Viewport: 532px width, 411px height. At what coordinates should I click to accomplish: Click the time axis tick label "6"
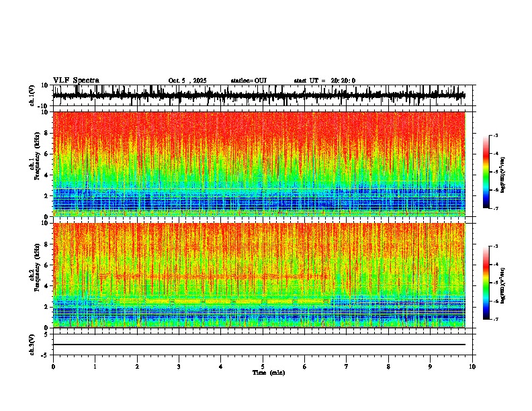pos(305,367)
